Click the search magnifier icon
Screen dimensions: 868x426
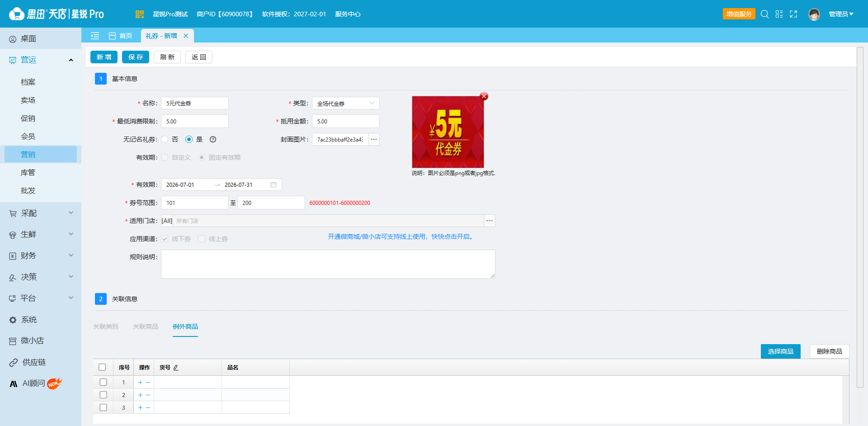[x=764, y=14]
